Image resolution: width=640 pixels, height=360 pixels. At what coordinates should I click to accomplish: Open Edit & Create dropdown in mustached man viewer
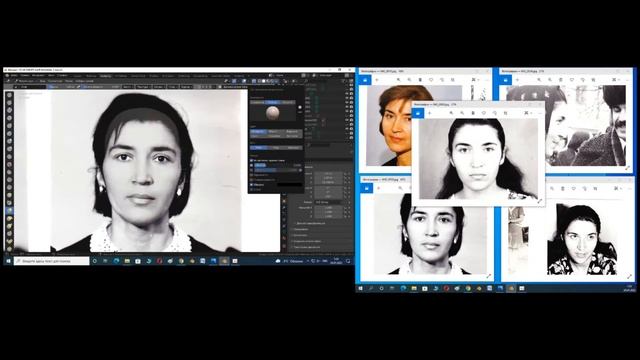(x=616, y=80)
